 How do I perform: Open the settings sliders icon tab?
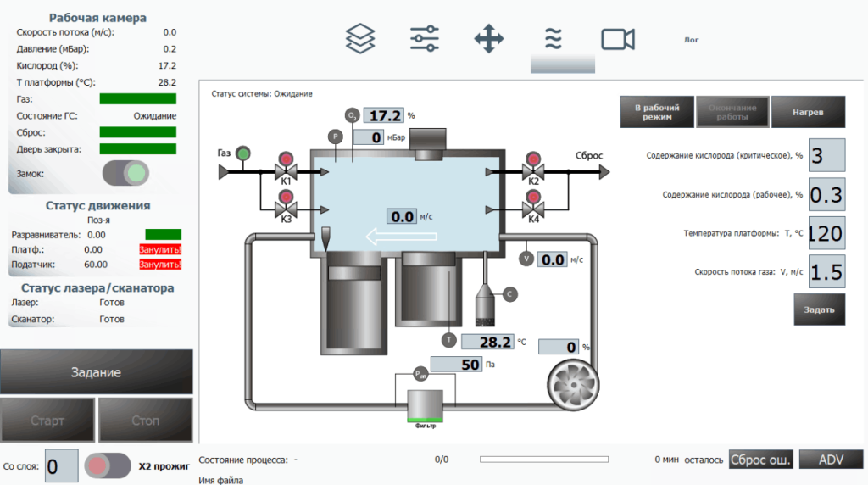click(x=424, y=39)
